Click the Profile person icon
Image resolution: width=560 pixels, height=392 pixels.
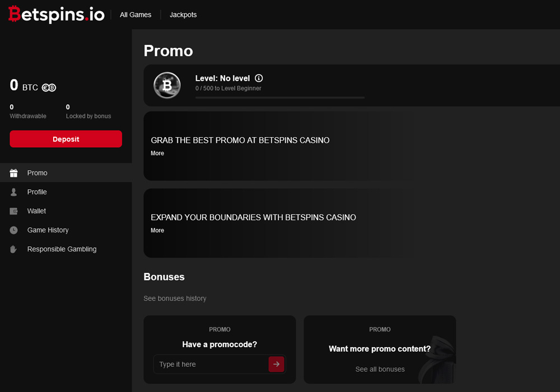13,192
